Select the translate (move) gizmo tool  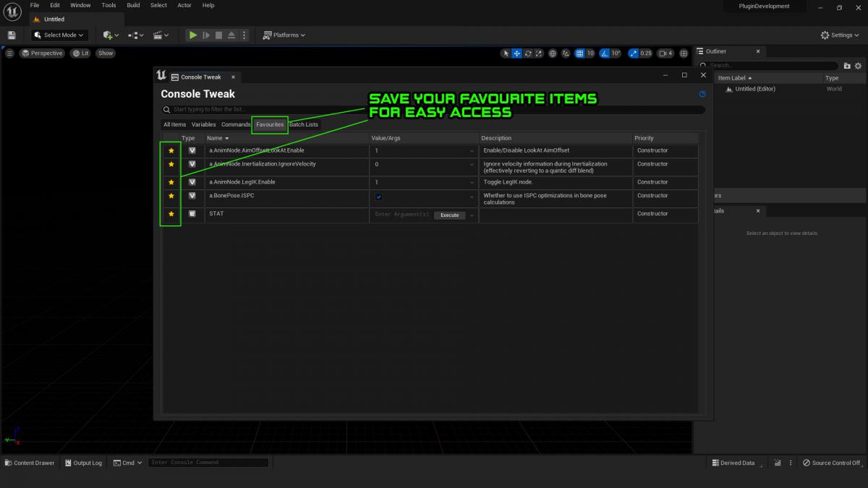coord(516,53)
